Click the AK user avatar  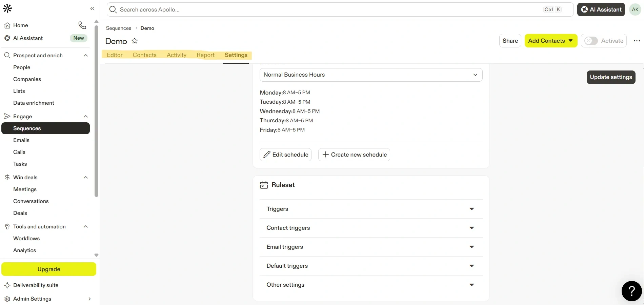point(635,9)
